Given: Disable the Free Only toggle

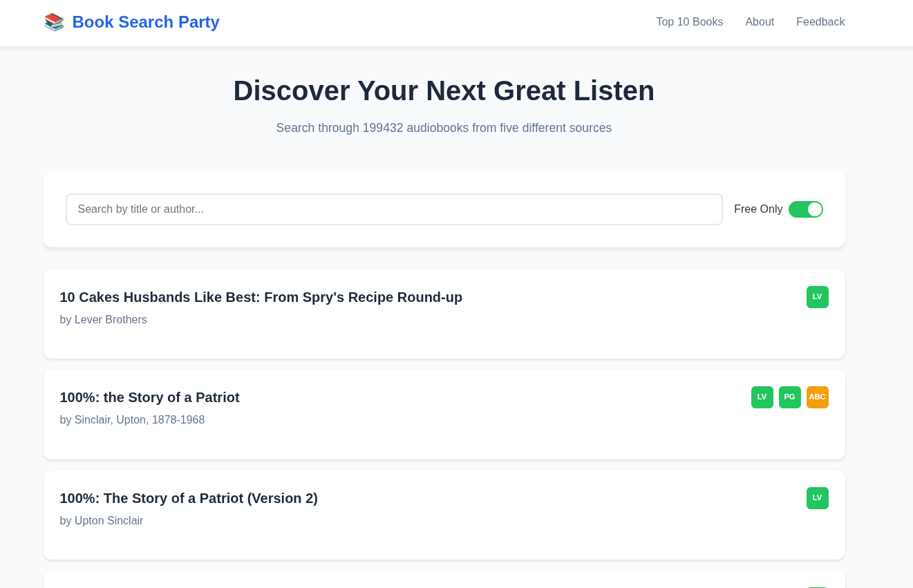Looking at the screenshot, I should tap(806, 209).
